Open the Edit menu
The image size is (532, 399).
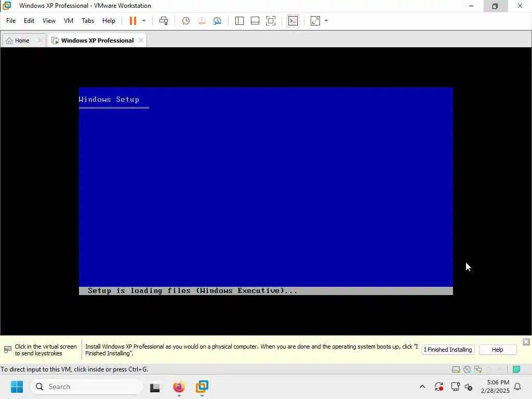29,21
